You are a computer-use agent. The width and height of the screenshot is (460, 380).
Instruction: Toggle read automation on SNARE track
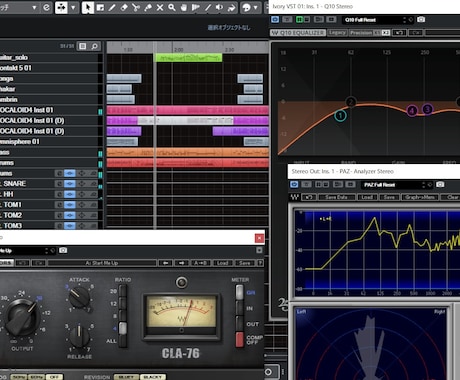(70, 184)
